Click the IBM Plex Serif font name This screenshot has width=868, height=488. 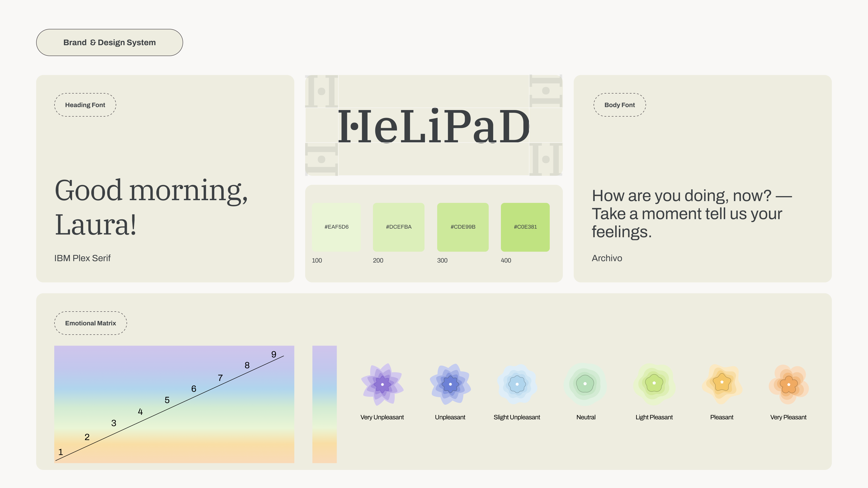(x=83, y=258)
